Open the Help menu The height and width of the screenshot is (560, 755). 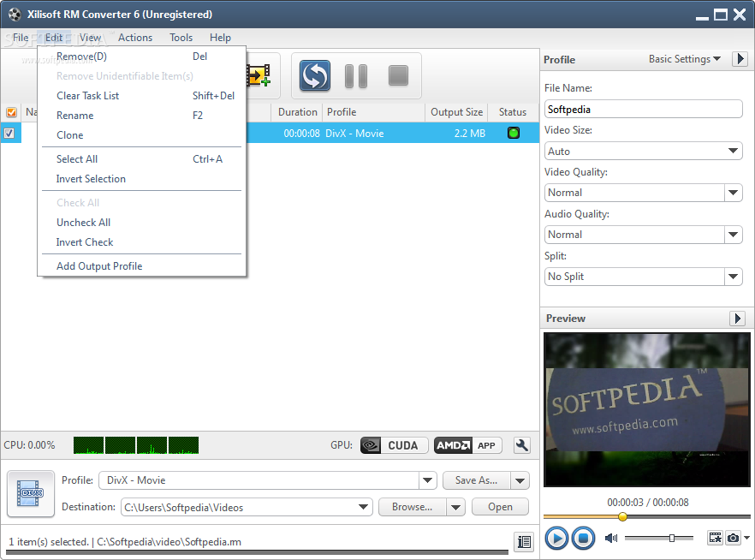pyautogui.click(x=220, y=38)
